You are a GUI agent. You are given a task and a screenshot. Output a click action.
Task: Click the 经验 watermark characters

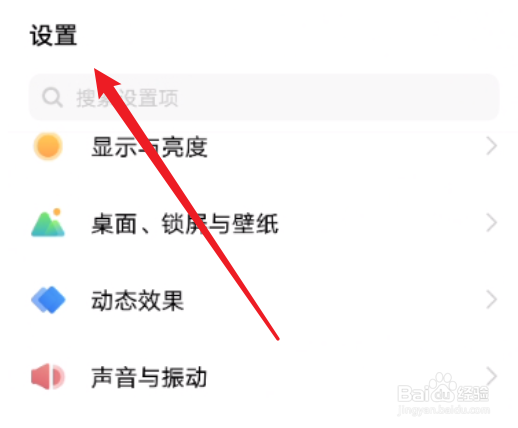472,394
